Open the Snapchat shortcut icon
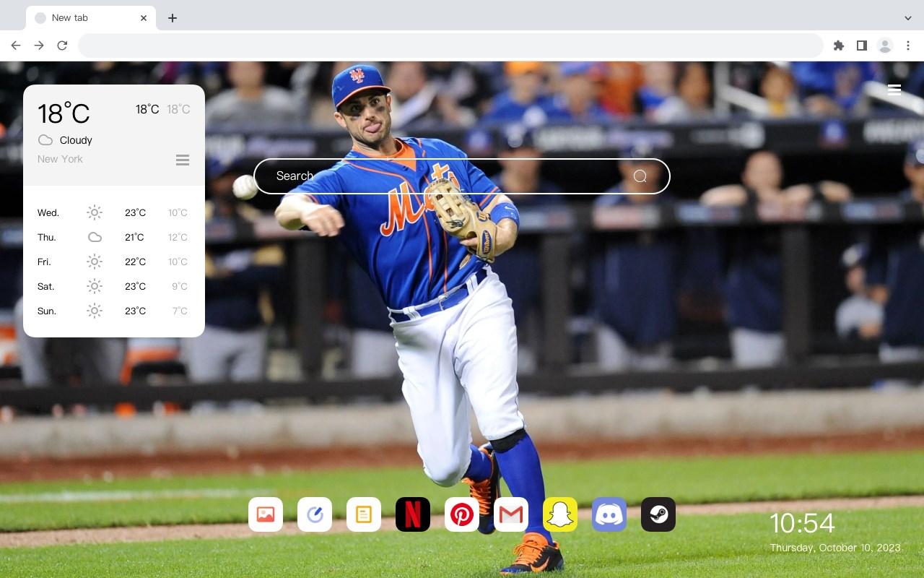 [x=560, y=514]
